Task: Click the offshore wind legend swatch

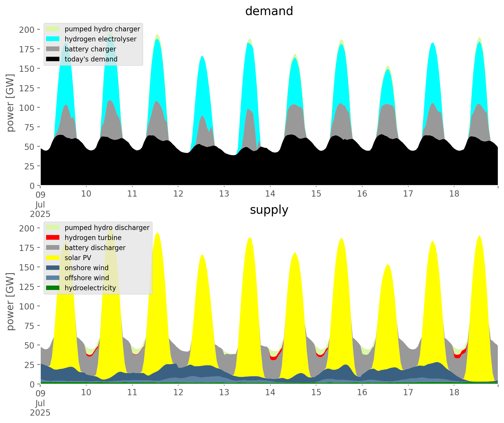Action: [x=53, y=278]
